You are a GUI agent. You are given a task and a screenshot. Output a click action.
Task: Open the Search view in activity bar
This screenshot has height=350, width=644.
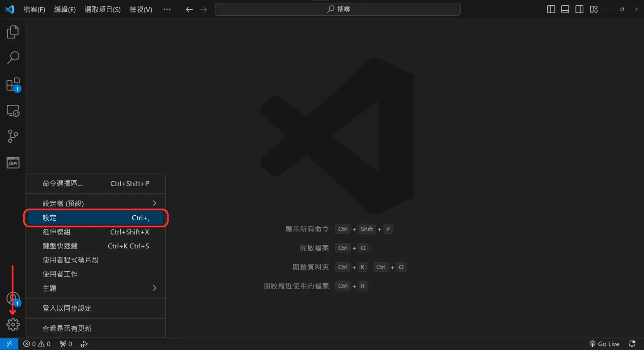coord(13,58)
